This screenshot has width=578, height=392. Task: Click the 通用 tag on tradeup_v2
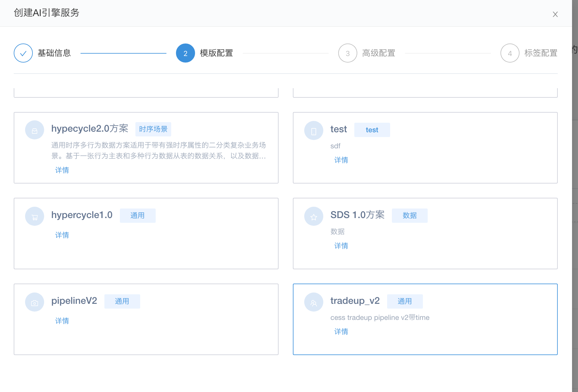[x=405, y=301]
